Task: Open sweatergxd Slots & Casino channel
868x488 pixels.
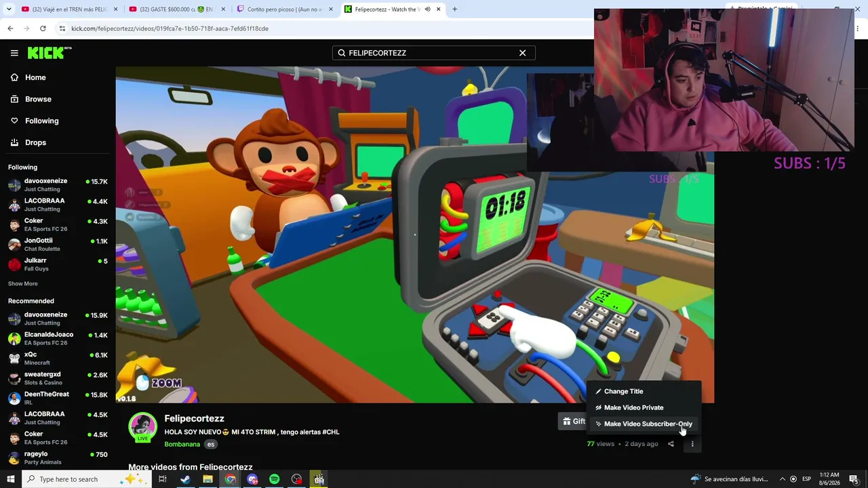Action: pyautogui.click(x=58, y=378)
